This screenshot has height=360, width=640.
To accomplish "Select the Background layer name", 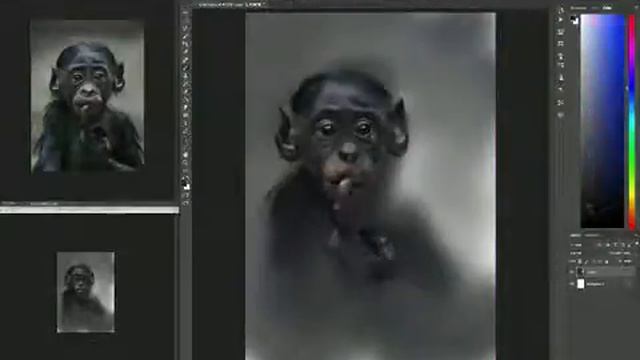I will [x=595, y=284].
